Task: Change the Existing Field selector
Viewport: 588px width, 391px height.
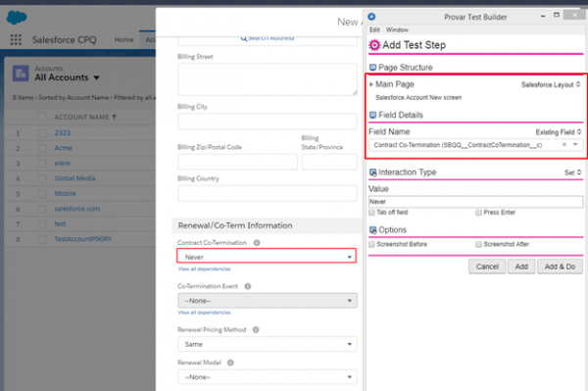Action: coord(559,132)
